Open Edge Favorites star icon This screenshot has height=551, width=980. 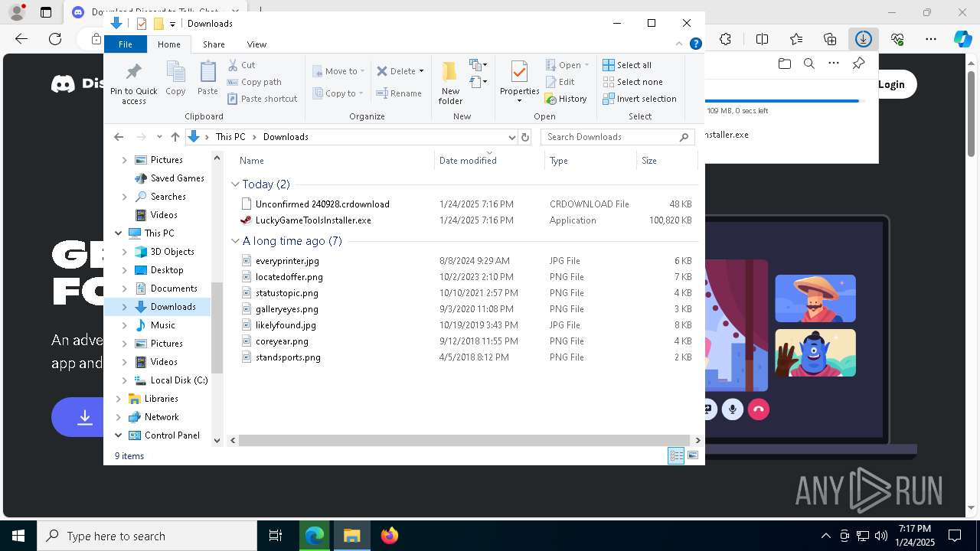pyautogui.click(x=796, y=39)
